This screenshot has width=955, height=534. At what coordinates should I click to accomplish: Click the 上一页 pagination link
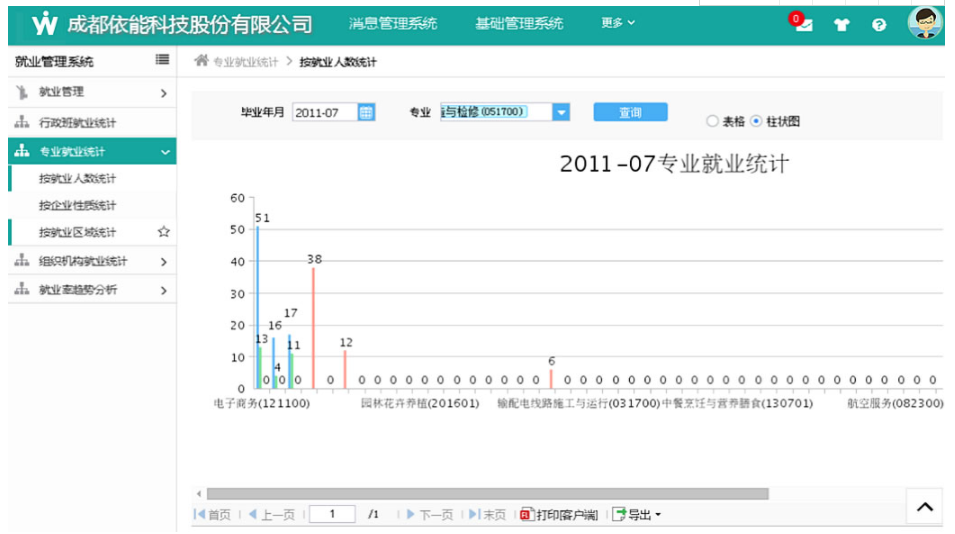pyautogui.click(x=278, y=515)
